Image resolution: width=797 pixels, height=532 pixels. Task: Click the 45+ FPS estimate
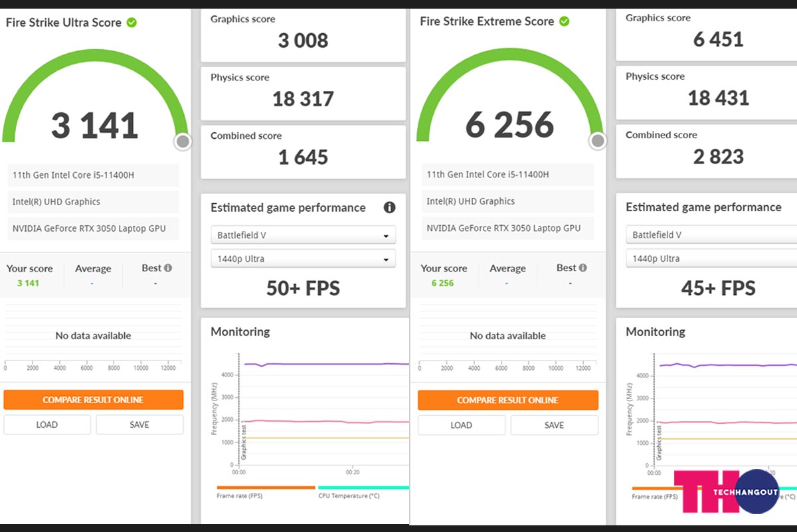coord(719,288)
